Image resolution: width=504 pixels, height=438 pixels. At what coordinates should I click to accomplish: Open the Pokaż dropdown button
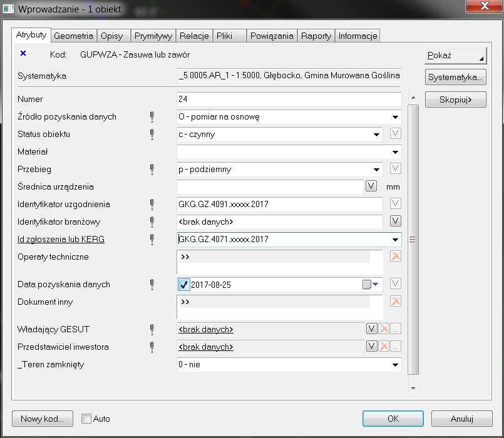click(x=455, y=55)
